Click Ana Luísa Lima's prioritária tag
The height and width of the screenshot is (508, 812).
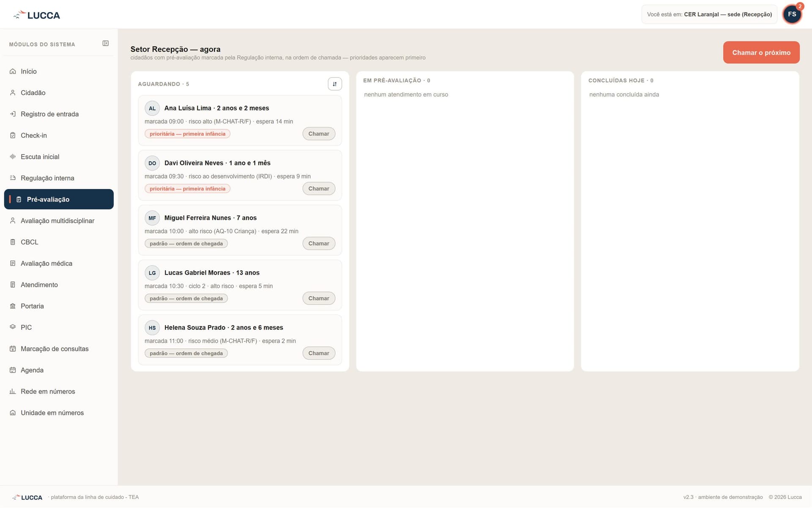click(x=187, y=134)
